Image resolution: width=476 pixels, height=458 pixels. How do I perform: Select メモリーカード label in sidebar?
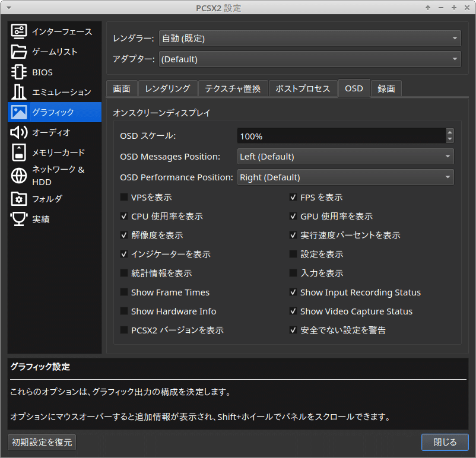[59, 152]
